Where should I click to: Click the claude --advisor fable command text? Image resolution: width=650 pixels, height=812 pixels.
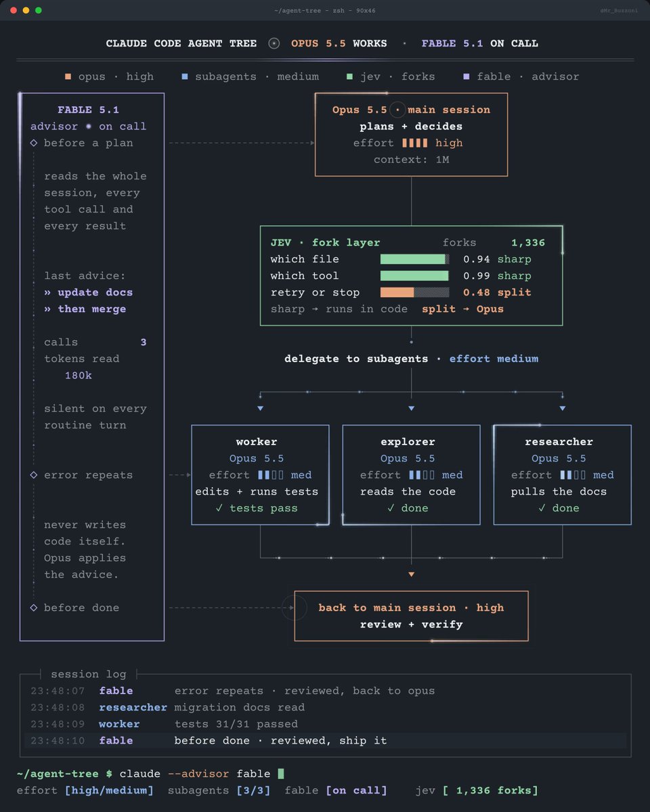[x=195, y=773]
